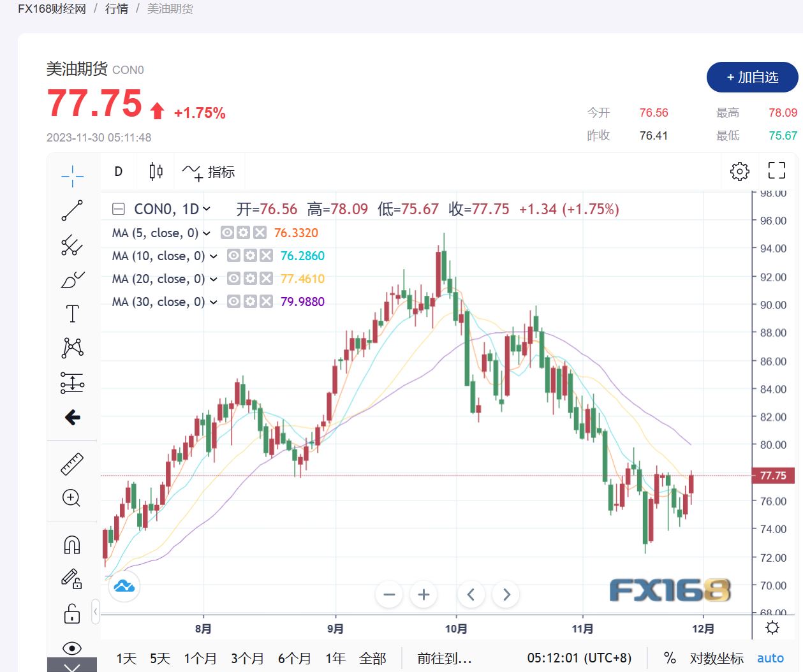Image resolution: width=803 pixels, height=672 pixels.
Task: Expand the MA (20, close, 0) dropdown
Action: click(x=214, y=279)
